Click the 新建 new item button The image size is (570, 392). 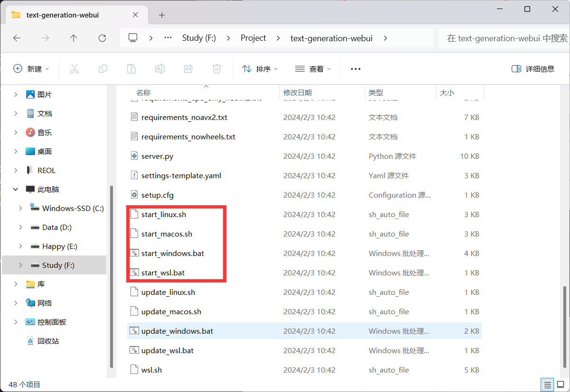[31, 69]
